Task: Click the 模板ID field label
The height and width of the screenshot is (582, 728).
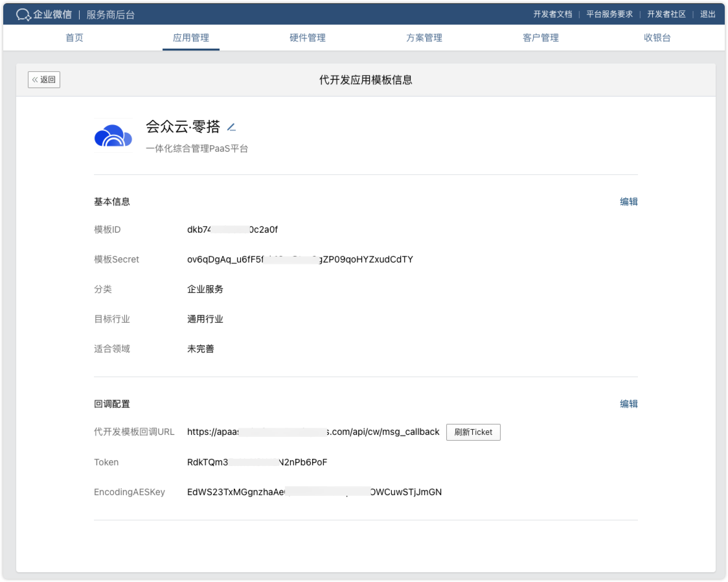Action: [108, 229]
